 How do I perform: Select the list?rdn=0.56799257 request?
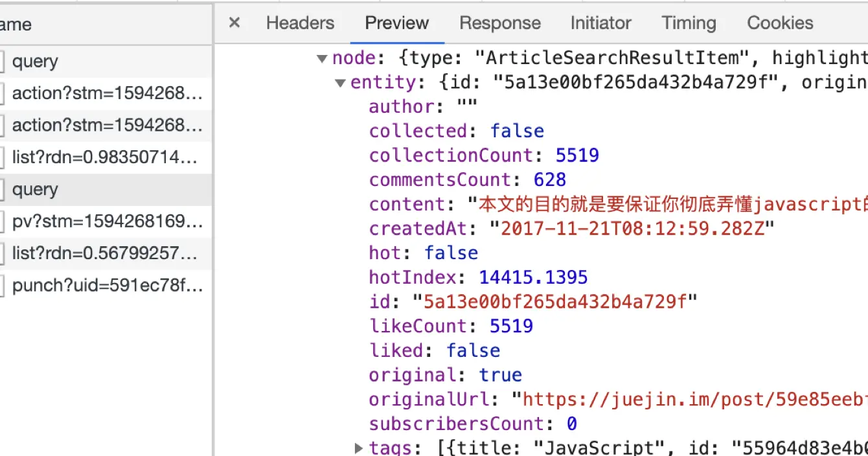click(x=106, y=253)
